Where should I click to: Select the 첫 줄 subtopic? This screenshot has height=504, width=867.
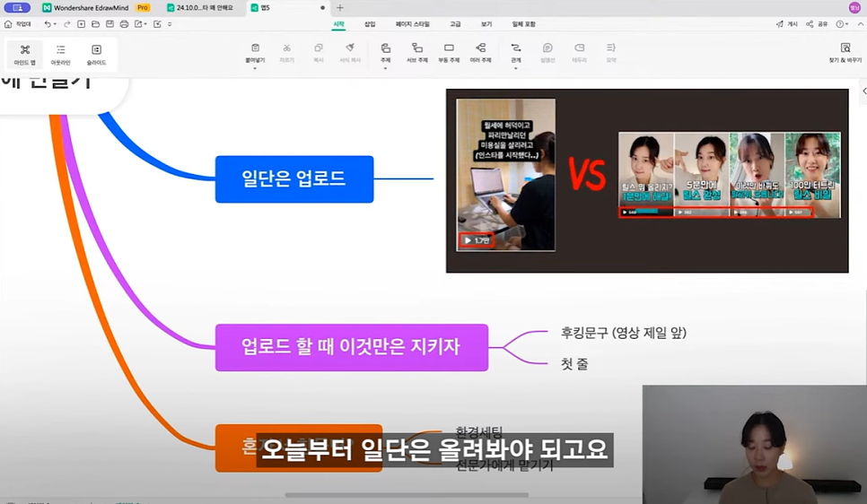(574, 363)
